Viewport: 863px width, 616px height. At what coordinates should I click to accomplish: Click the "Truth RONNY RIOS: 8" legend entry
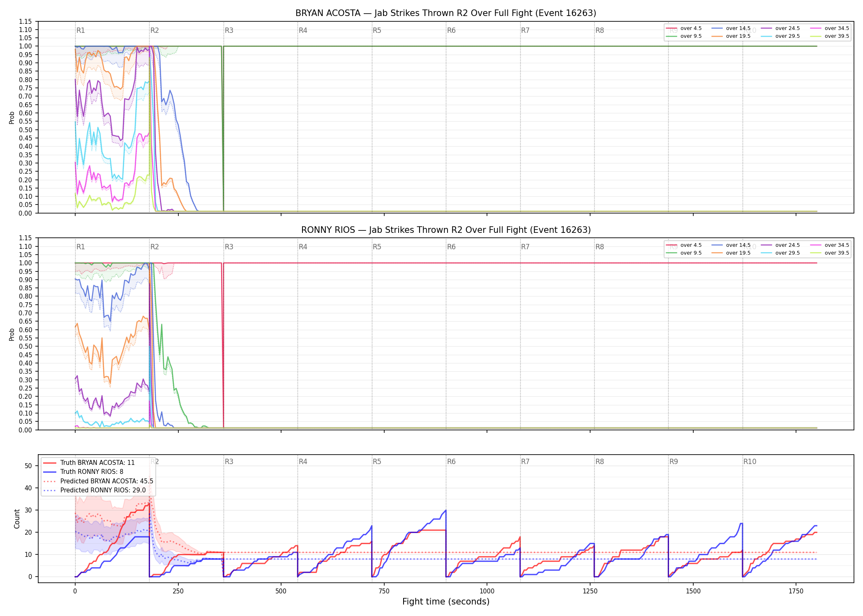[x=83, y=472]
